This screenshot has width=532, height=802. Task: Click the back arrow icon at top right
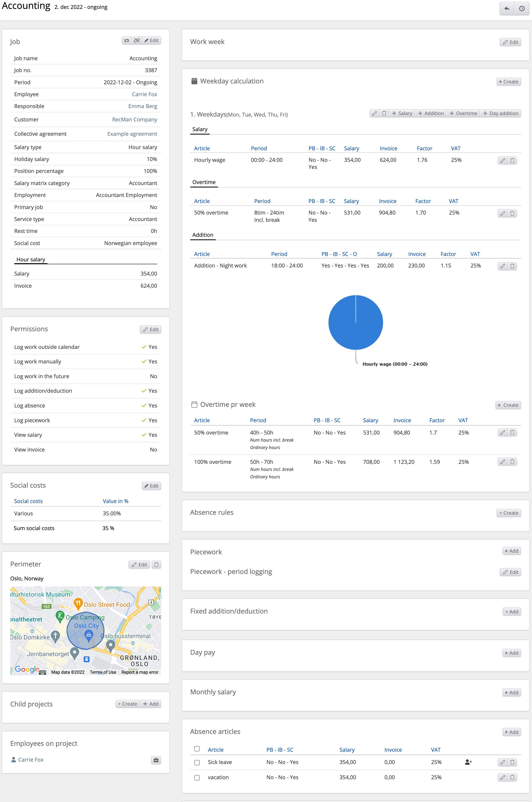pyautogui.click(x=507, y=8)
